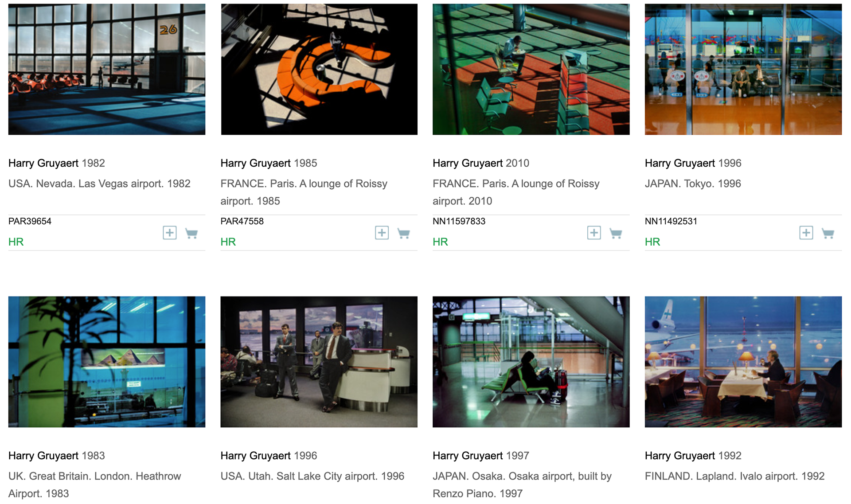
Task: Click plus icon for NN11597833 image
Action: coord(594,233)
